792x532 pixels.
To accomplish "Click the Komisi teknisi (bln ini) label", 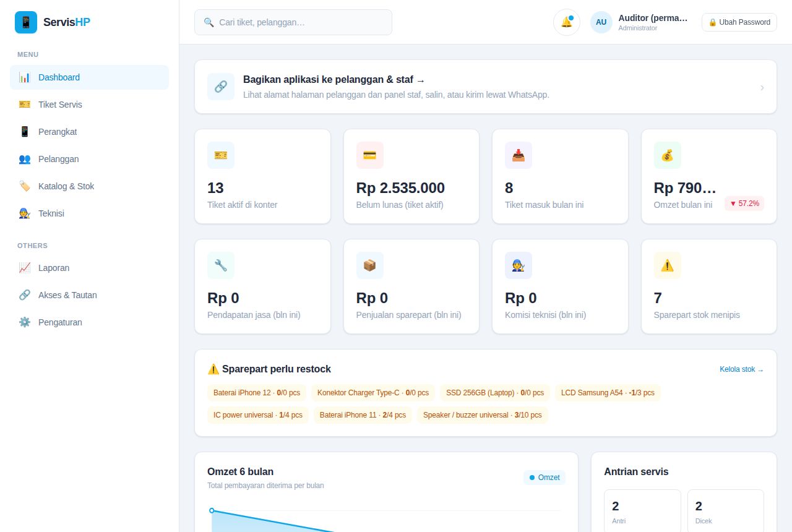I will point(545,315).
